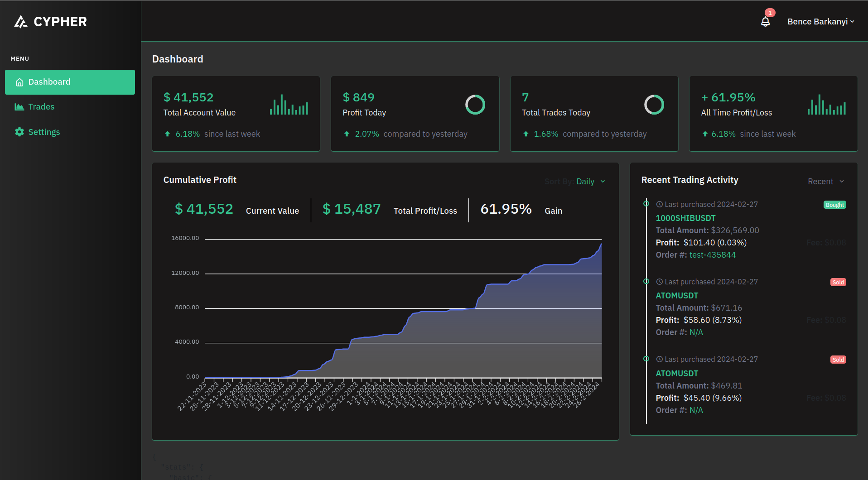The height and width of the screenshot is (480, 868).
Task: Click the Bought badge on first trade
Action: (834, 205)
